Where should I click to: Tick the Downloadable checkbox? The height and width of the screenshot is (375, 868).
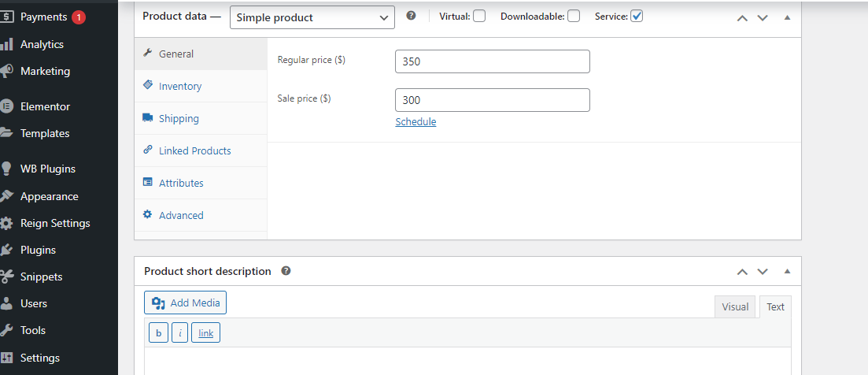coord(574,16)
